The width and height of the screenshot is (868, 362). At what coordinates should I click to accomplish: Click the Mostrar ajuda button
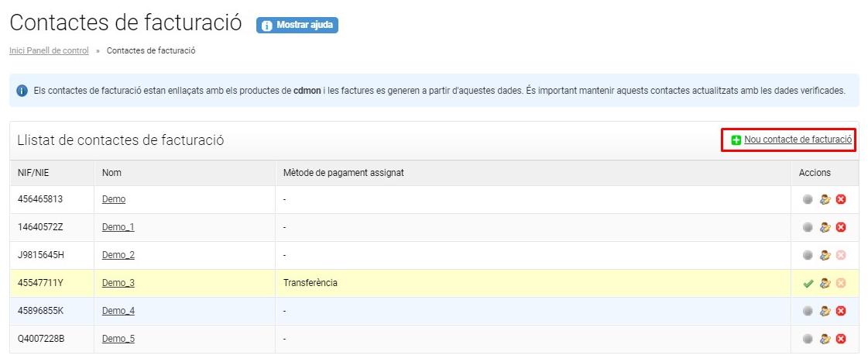click(x=297, y=26)
